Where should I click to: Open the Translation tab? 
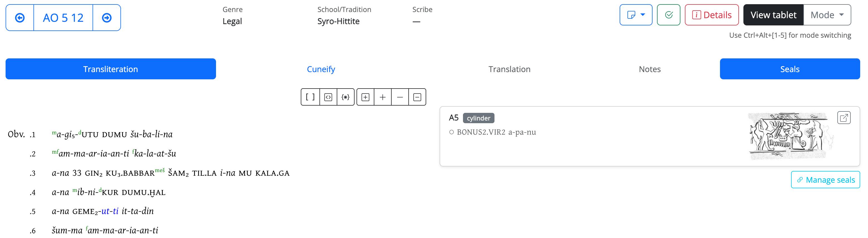pos(510,69)
